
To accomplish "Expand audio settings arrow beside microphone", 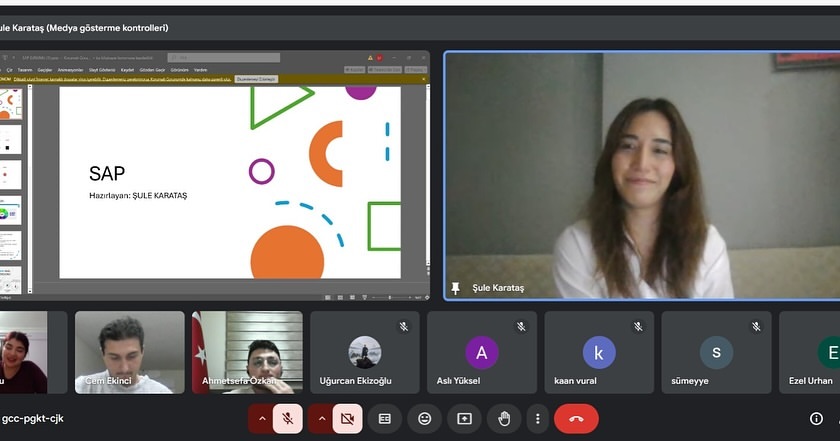I will (x=261, y=418).
